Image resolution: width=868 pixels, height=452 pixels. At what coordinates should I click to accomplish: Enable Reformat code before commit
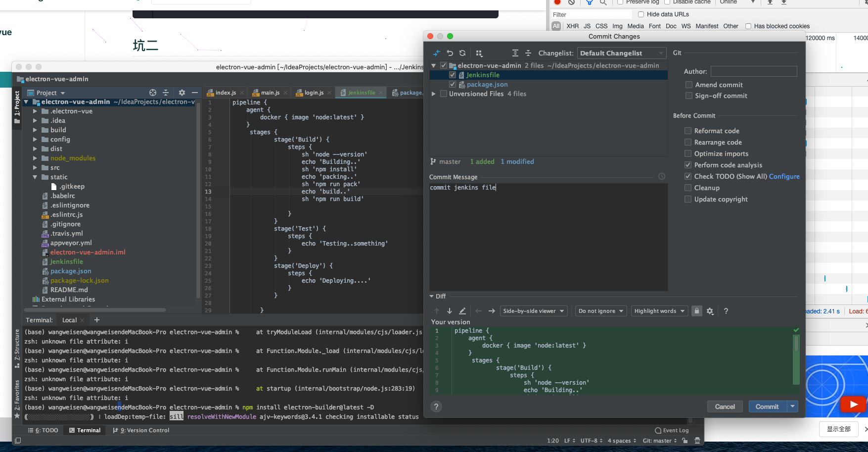[688, 131]
